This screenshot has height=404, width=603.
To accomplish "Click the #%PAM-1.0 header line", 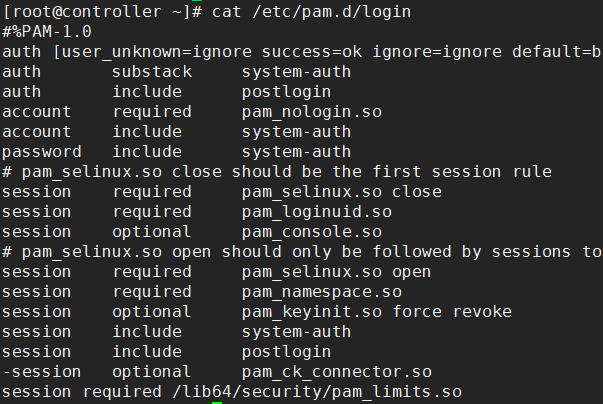I will pos(47,32).
